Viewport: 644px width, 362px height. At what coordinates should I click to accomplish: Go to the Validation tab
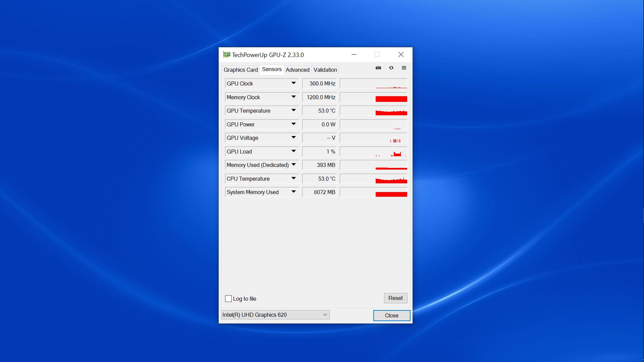(x=325, y=70)
